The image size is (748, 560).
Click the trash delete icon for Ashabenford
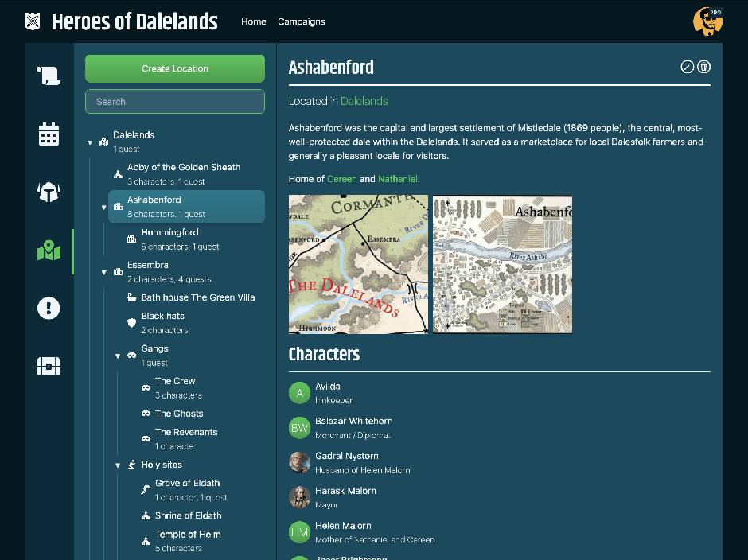pos(704,67)
